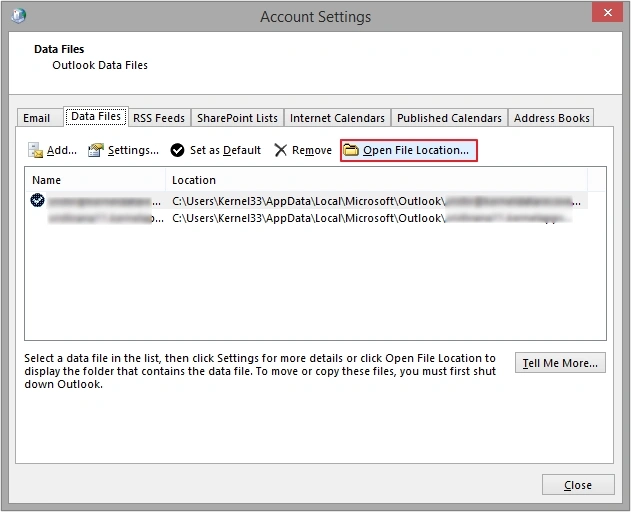Click the Remove X icon

[280, 150]
